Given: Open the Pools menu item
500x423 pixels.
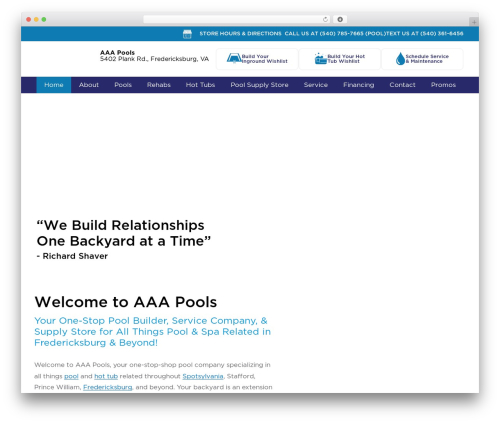Looking at the screenshot, I should pos(123,85).
